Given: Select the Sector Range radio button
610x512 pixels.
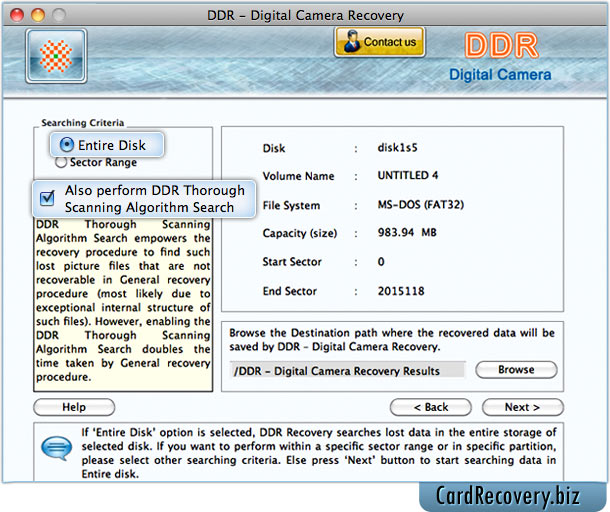Looking at the screenshot, I should [x=61, y=162].
